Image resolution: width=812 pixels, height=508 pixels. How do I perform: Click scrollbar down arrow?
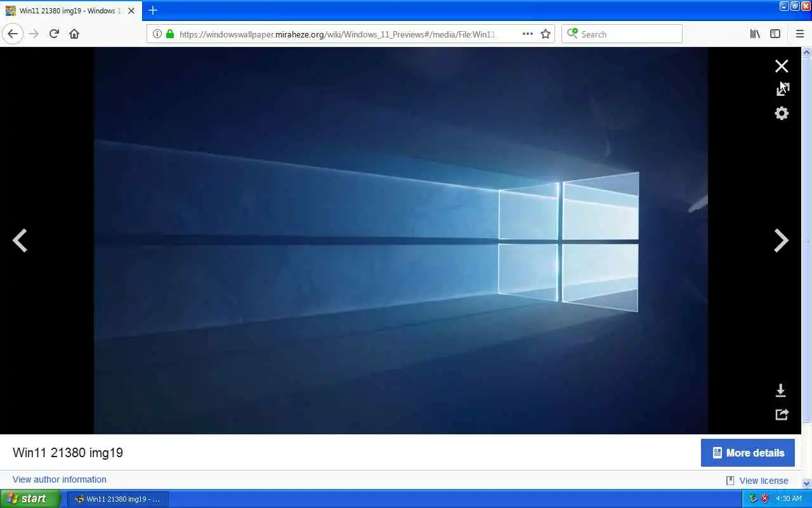(807, 483)
